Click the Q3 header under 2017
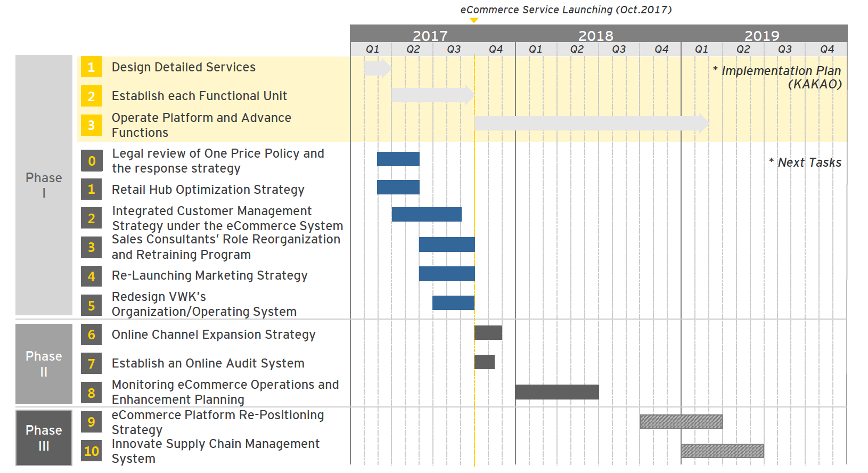868x473 pixels. (454, 49)
